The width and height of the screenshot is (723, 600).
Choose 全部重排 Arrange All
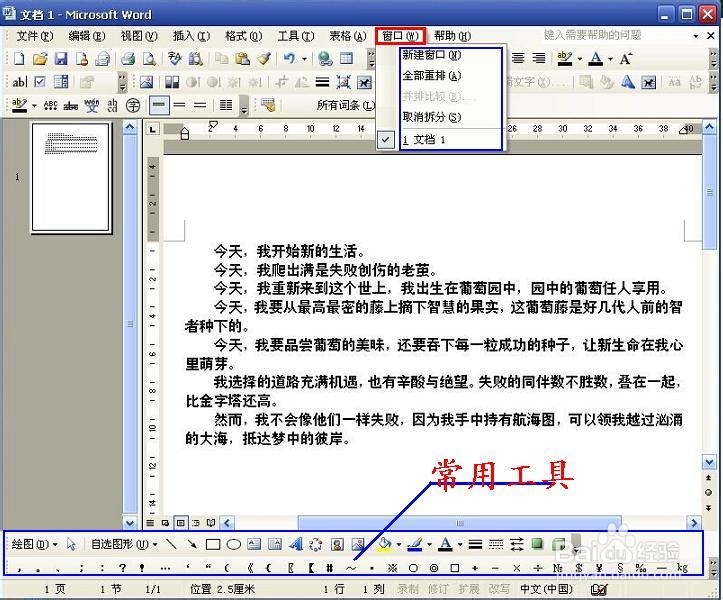431,76
